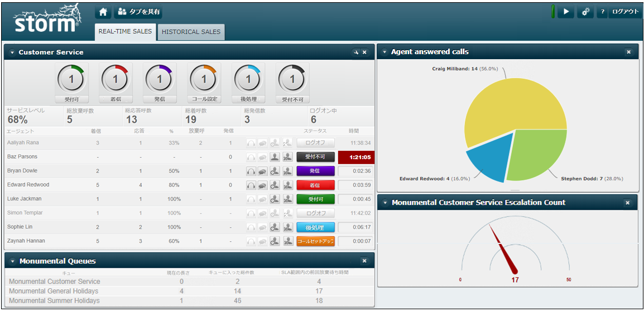Collapse the Agent answered calls panel
Image resolution: width=644 pixels, height=312 pixels.
point(385,52)
